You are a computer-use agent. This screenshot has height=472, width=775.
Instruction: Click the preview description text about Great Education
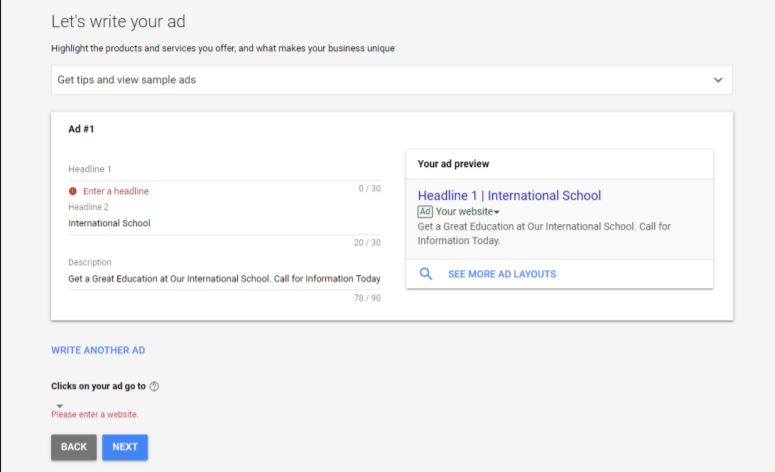point(544,234)
